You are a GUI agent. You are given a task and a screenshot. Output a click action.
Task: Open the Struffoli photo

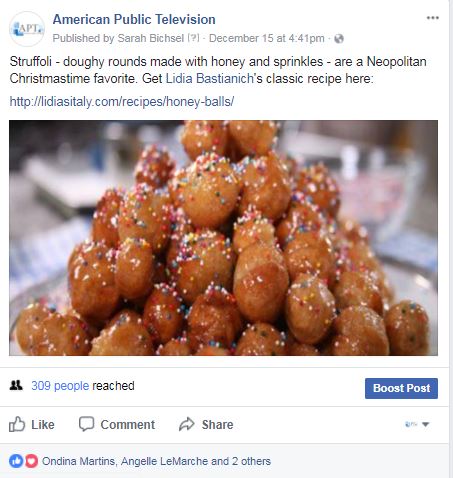tap(223, 238)
